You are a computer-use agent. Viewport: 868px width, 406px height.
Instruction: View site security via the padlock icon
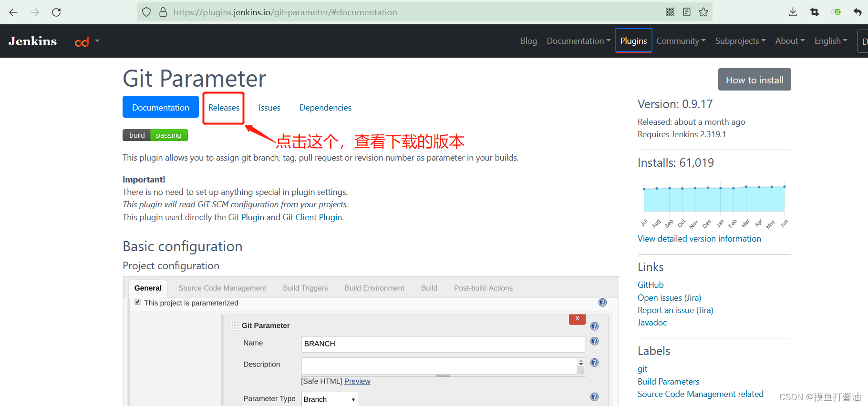point(163,12)
